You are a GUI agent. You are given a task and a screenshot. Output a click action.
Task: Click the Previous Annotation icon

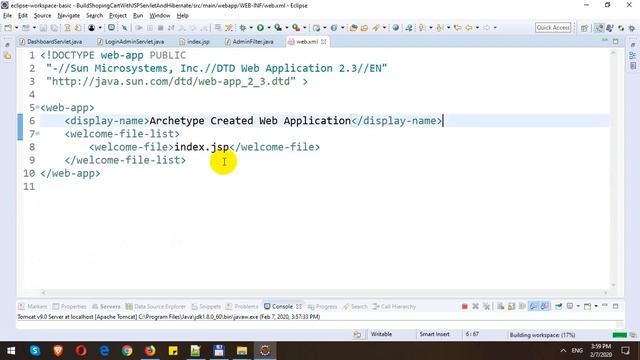439,28
